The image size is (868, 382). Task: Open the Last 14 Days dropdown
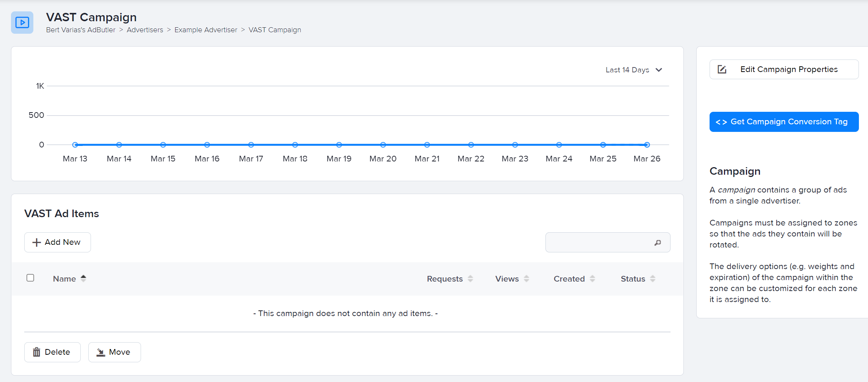[x=633, y=70]
